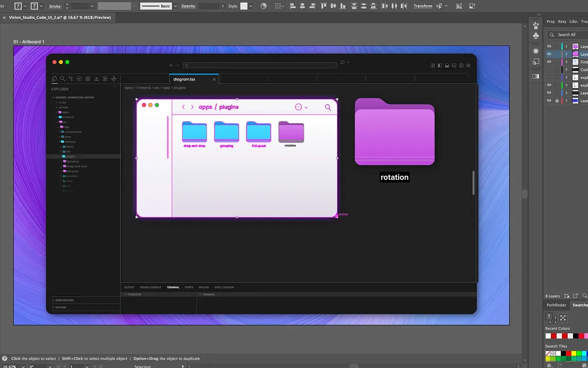Click the lock column of the Cod layer

(x=557, y=69)
